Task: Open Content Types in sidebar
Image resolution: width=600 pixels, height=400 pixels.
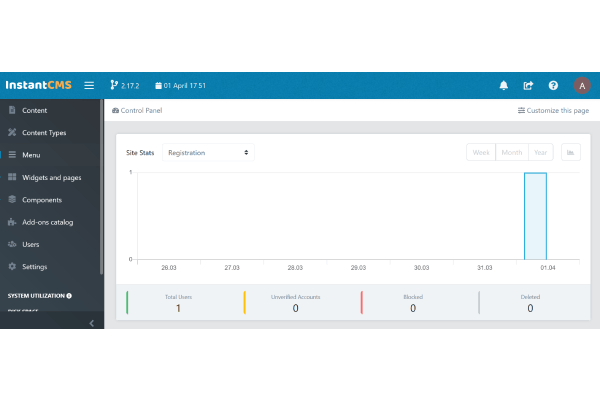Action: point(44,132)
